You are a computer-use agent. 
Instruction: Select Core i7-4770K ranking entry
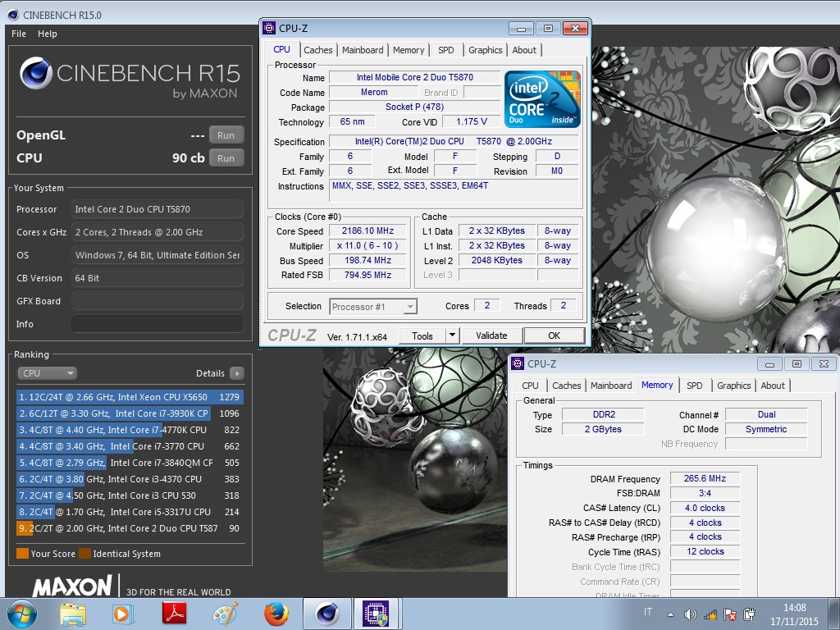tap(130, 430)
